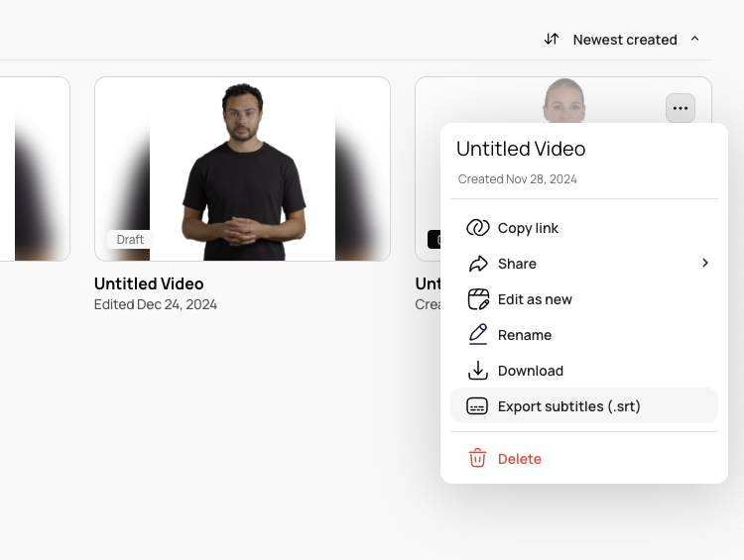Viewport: 744px width, 560px height.
Task: Open the Share submenu
Action: click(584, 264)
